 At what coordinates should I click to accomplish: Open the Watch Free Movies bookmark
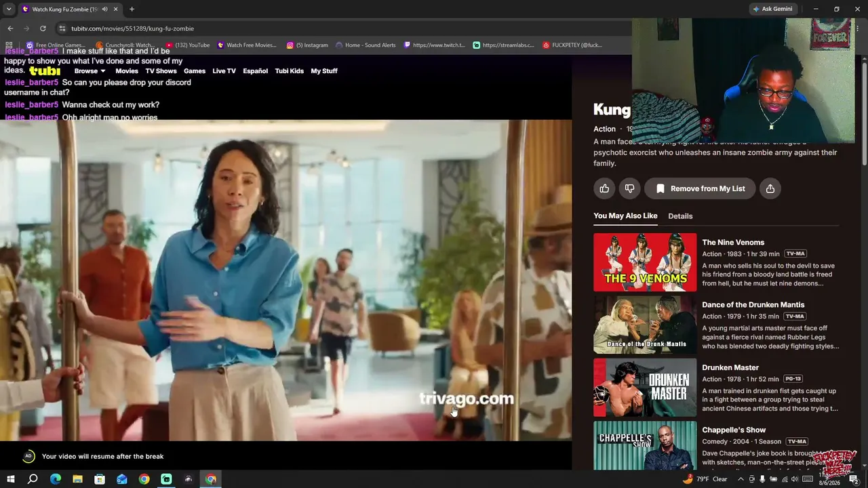pyautogui.click(x=247, y=45)
